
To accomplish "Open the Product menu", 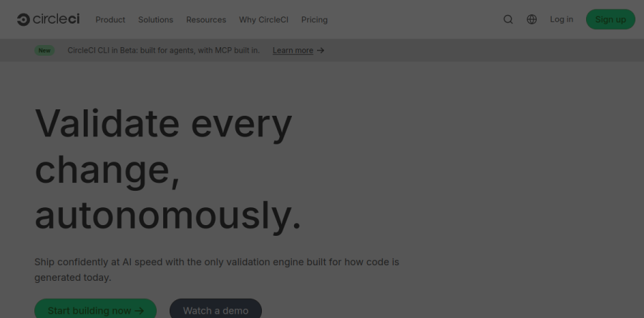I will [x=110, y=20].
